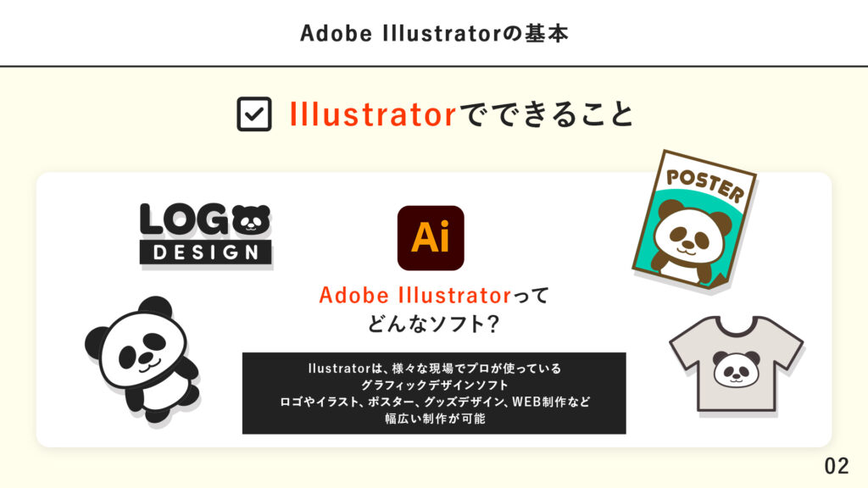The height and width of the screenshot is (488, 868).
Task: Select the LOGO DESIGN panda logo graphic
Action: coord(206,235)
